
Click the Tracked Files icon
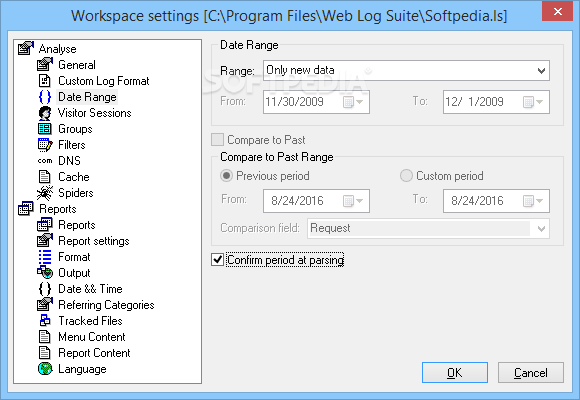[x=45, y=320]
